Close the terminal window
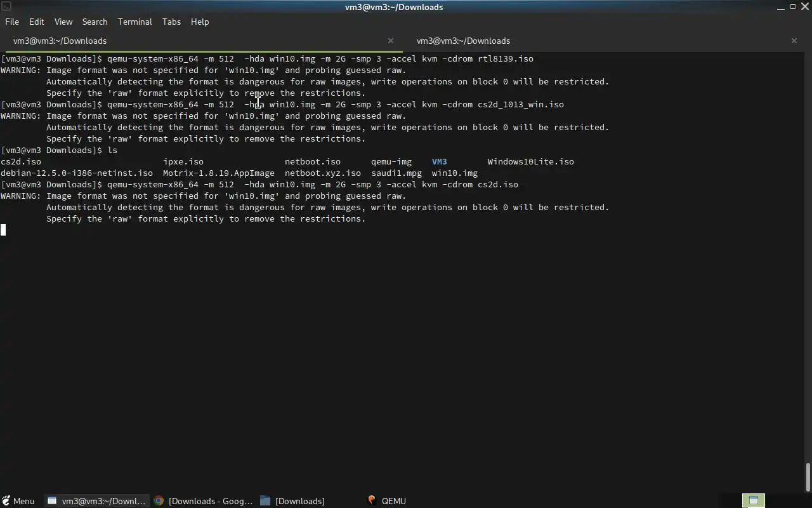 point(804,6)
